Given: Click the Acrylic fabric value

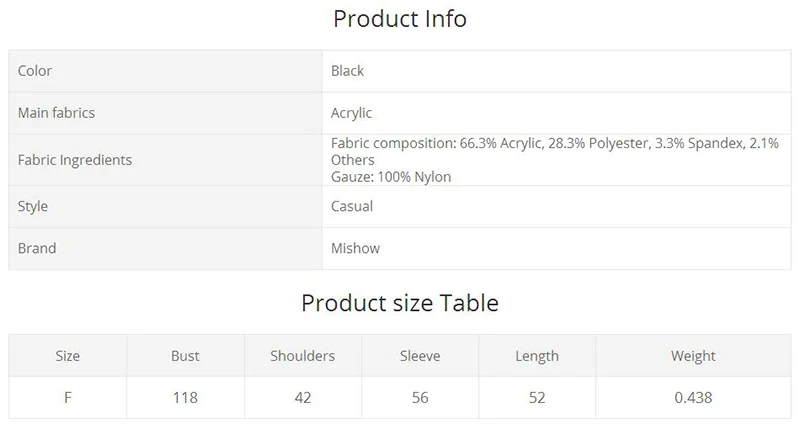Looking at the screenshot, I should [351, 113].
